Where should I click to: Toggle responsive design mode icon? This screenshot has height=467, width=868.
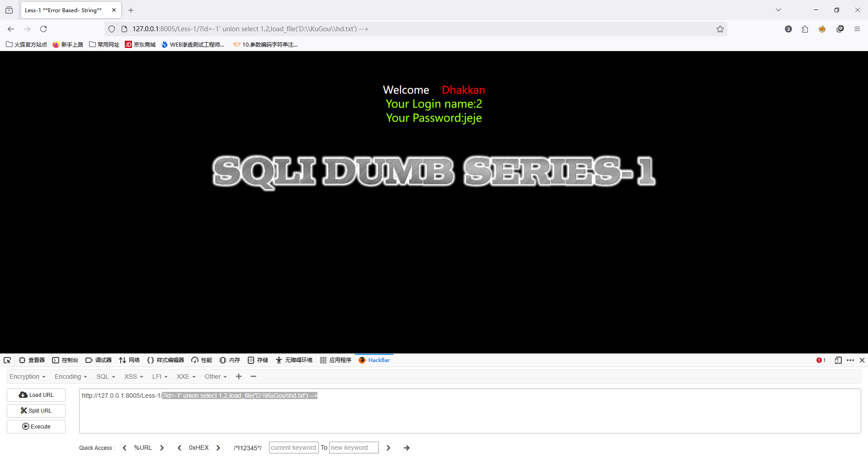point(838,360)
